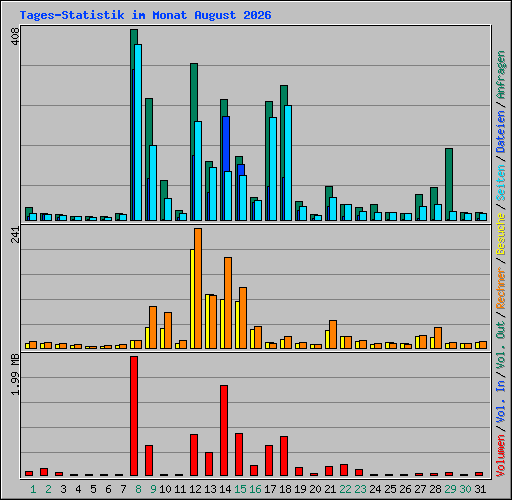Select the orange Rechner bar on day 12
The image size is (512, 500).
[198, 289]
